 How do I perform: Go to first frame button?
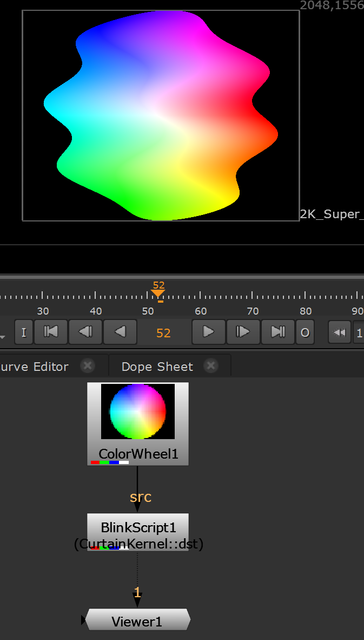(x=50, y=332)
